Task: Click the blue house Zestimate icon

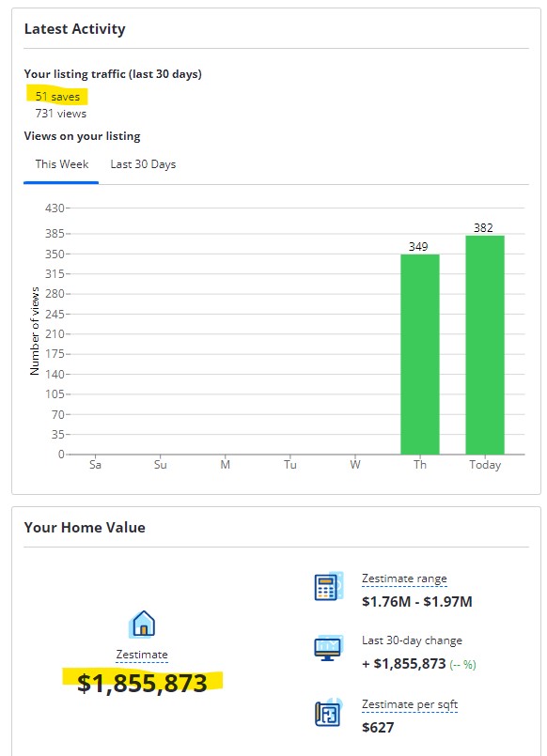Action: [142, 624]
